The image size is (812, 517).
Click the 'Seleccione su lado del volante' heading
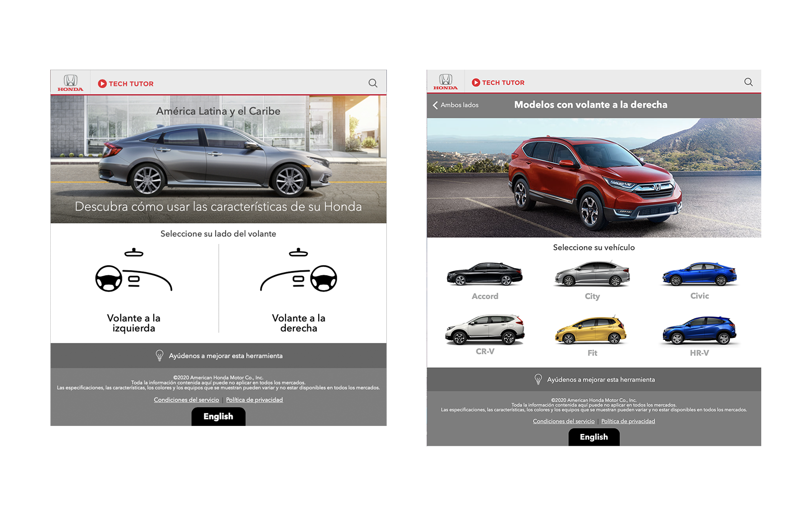click(218, 234)
